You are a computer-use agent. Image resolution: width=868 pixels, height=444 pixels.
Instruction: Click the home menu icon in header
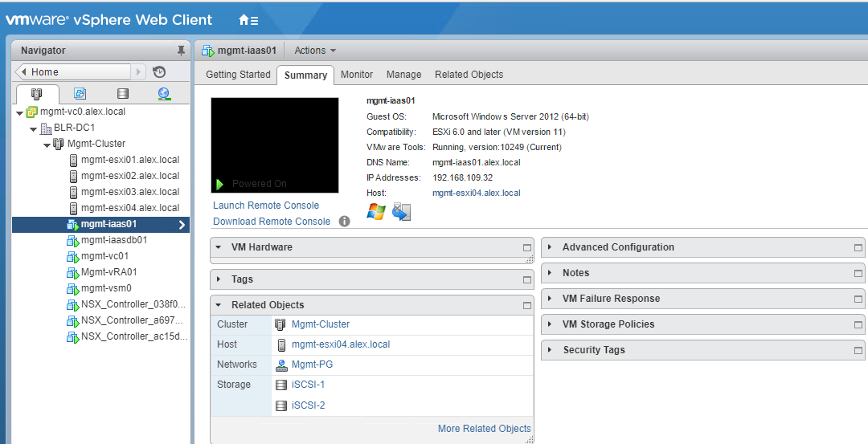pos(248,20)
